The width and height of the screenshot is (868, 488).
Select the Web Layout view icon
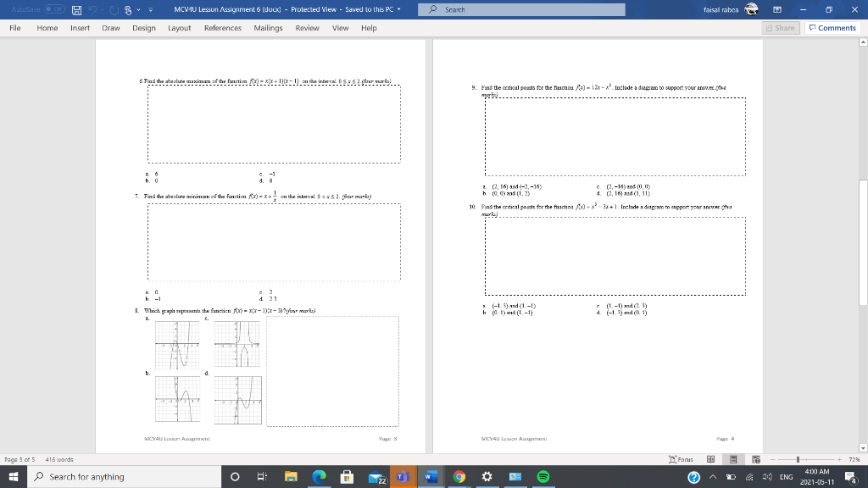(x=756, y=458)
